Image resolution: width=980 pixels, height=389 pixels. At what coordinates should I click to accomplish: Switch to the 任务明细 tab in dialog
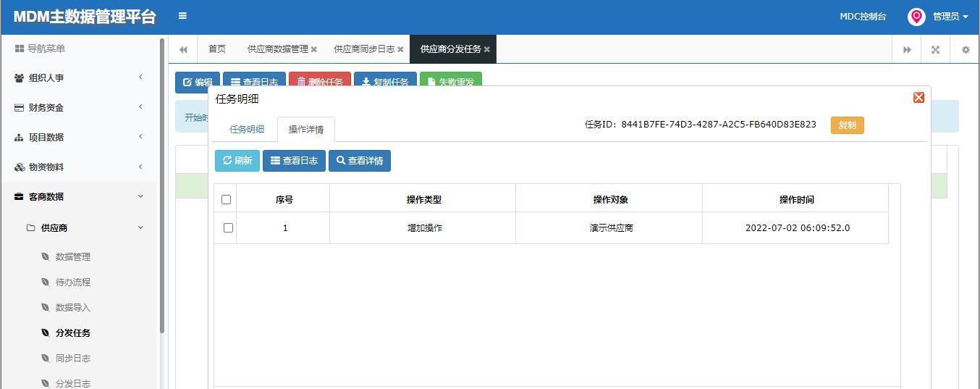[x=247, y=129]
